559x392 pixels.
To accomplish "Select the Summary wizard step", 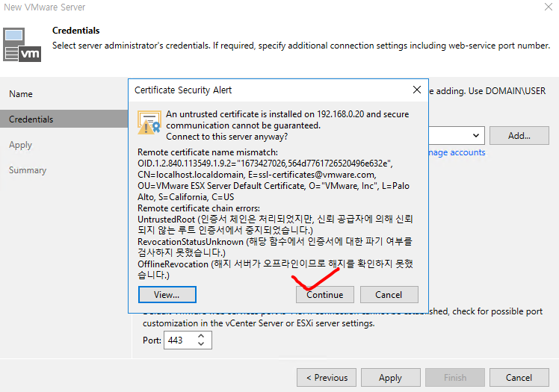I will (x=28, y=170).
